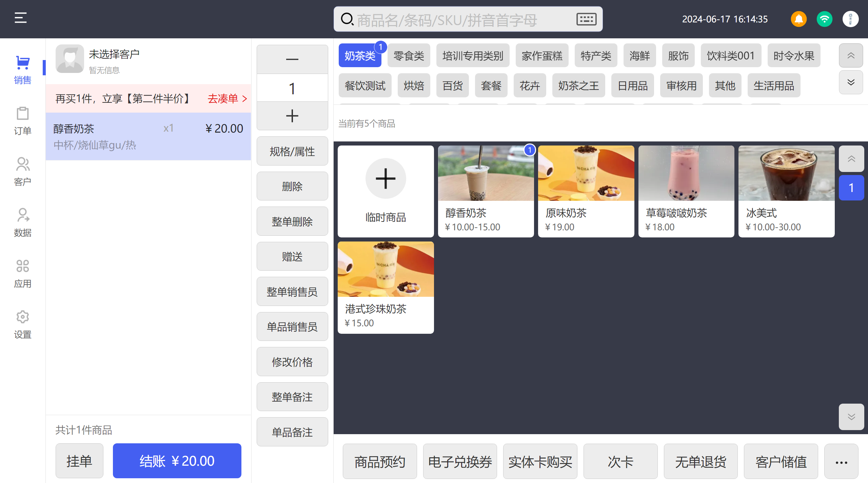Select 零食类 category tab
The height and width of the screenshot is (483, 868).
coord(409,56)
